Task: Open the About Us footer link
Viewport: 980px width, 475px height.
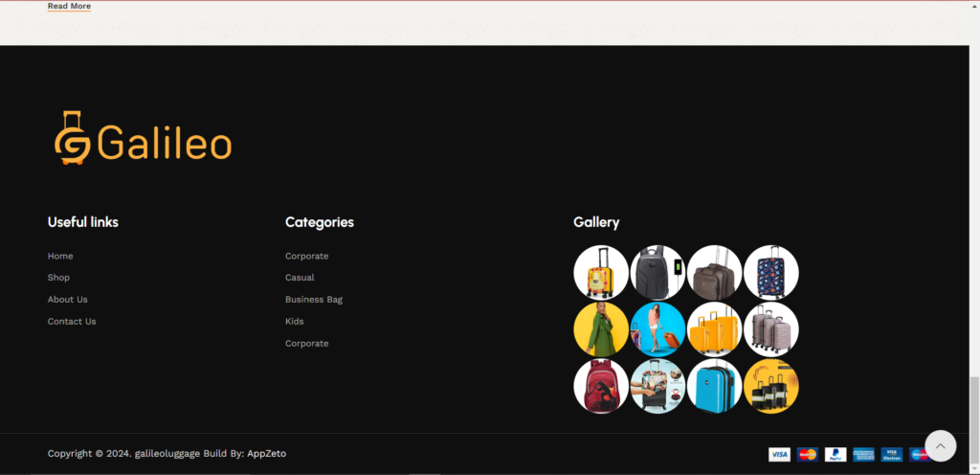Action: point(68,300)
